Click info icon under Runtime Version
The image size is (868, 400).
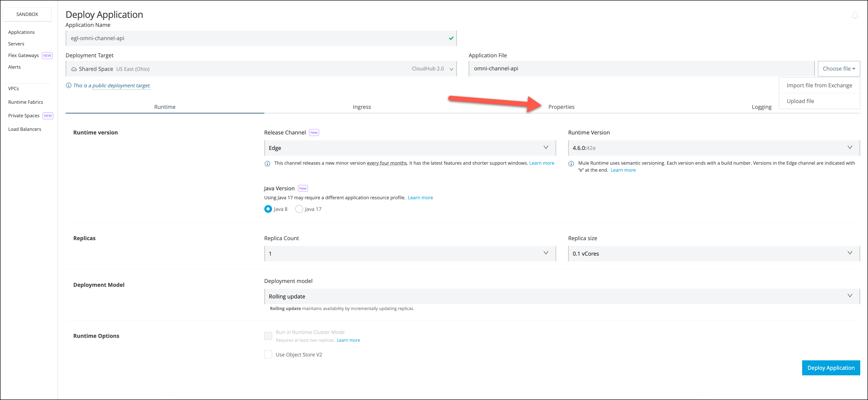coord(571,164)
